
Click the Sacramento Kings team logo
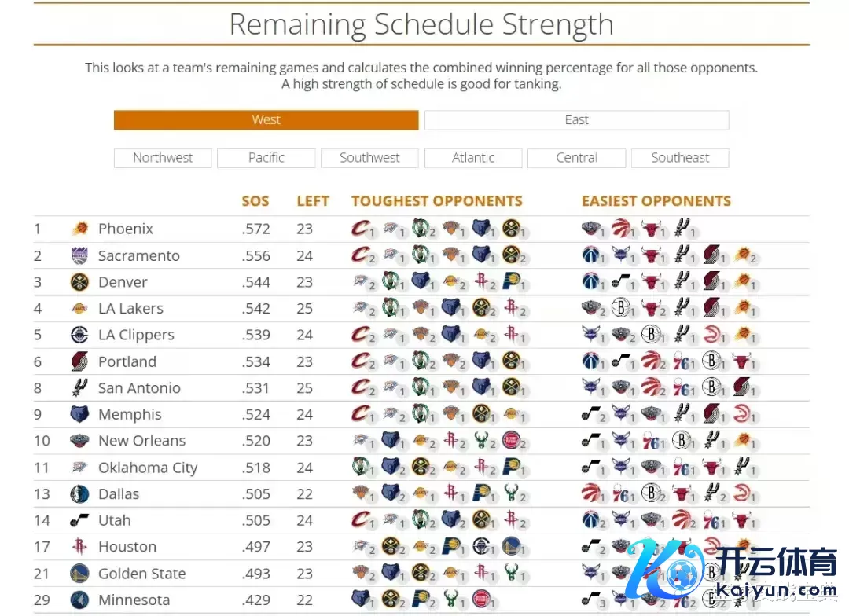point(80,256)
